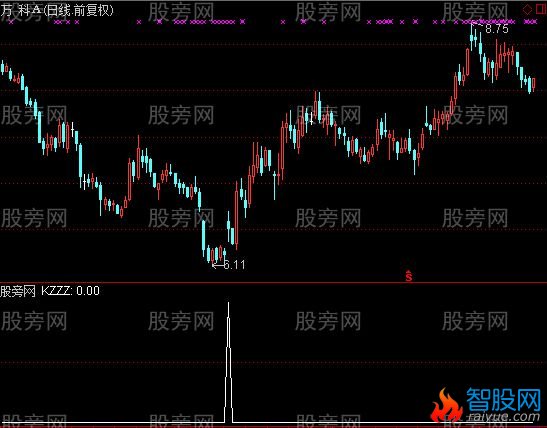
Task: Click the KZZZ: 0.00 indicator value
Action: 70,291
